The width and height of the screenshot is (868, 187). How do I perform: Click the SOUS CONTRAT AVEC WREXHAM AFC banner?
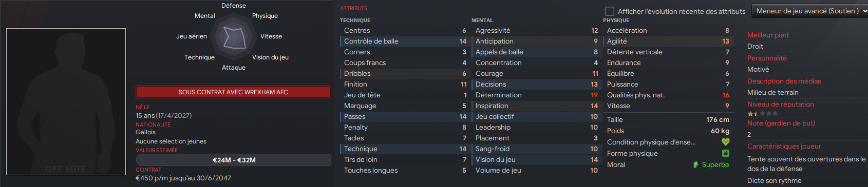233,92
